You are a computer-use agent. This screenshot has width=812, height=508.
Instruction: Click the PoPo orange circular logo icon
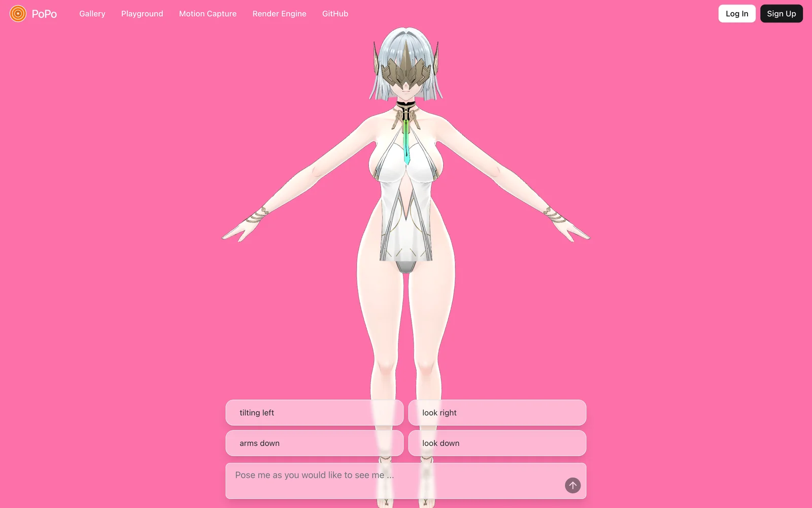tap(18, 14)
